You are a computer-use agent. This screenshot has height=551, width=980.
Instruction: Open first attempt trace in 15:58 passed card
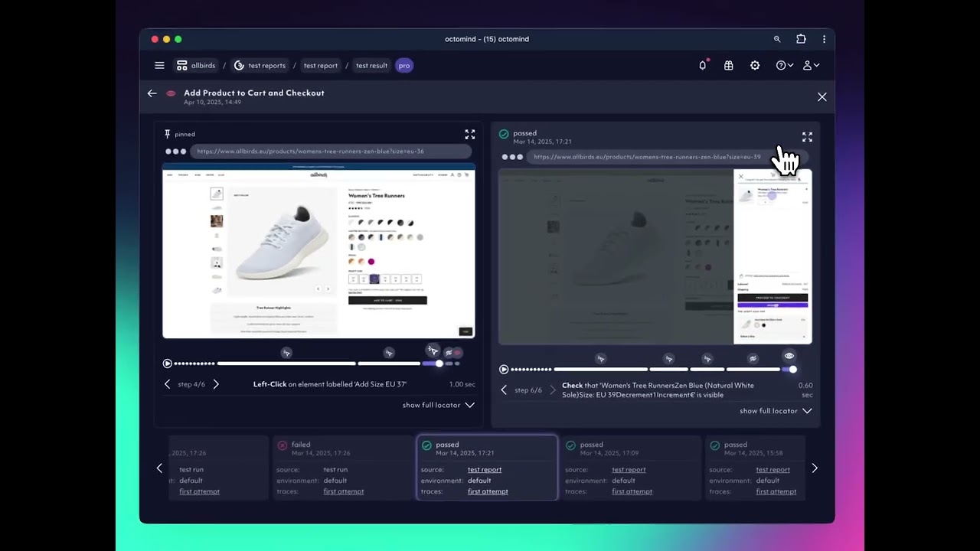point(776,491)
